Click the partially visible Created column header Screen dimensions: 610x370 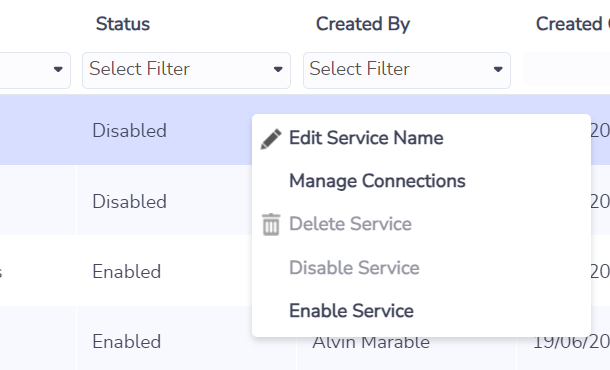573,24
